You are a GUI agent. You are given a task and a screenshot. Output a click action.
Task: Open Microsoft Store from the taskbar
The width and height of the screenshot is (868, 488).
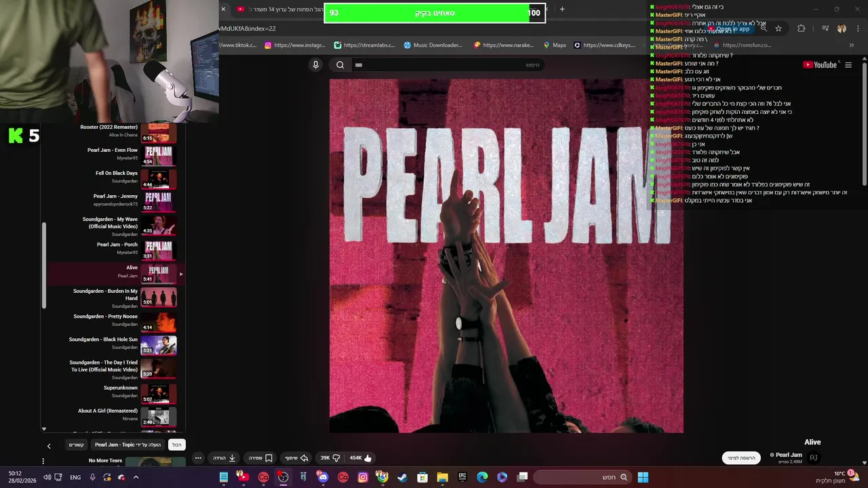point(422,477)
